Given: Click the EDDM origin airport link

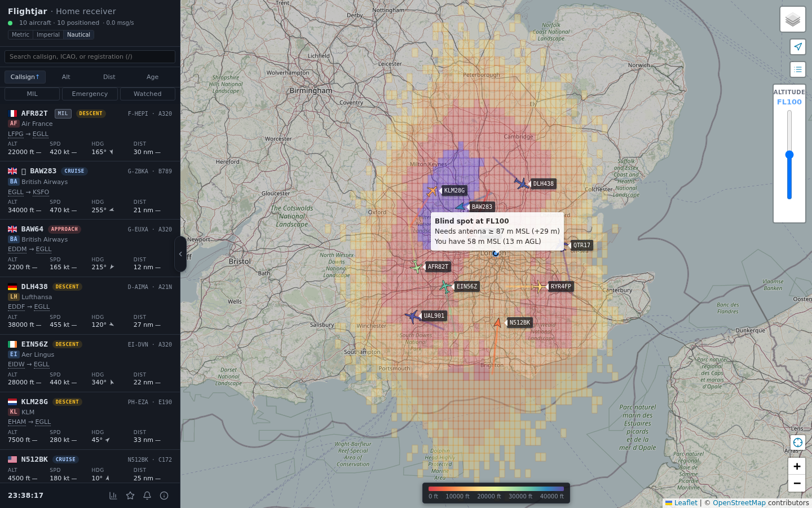Looking at the screenshot, I should coord(17,249).
